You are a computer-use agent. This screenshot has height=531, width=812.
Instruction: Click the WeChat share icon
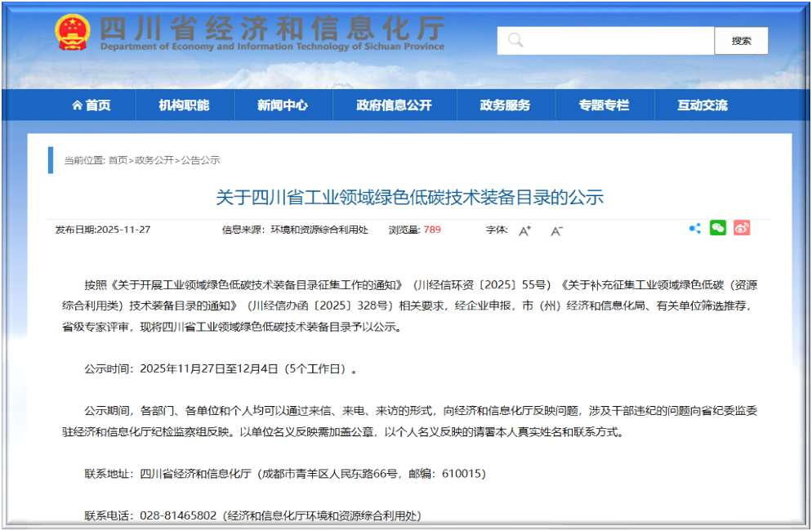(x=717, y=229)
